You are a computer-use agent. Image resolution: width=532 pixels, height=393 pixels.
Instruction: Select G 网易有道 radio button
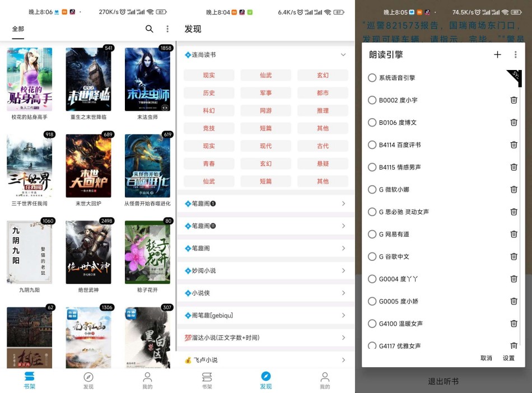[x=372, y=235]
